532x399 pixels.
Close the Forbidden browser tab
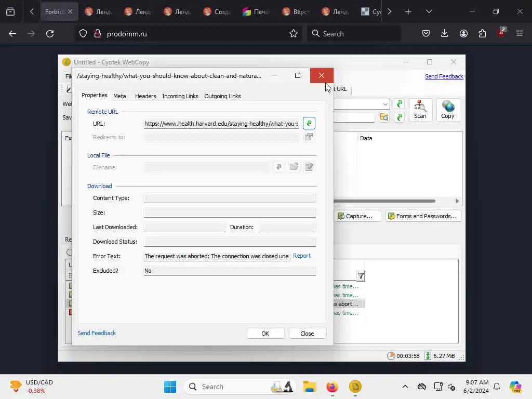click(x=70, y=11)
